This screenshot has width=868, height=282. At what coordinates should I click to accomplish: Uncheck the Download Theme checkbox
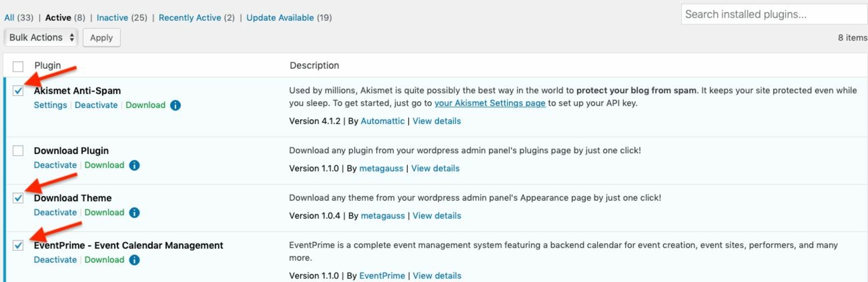point(19,198)
